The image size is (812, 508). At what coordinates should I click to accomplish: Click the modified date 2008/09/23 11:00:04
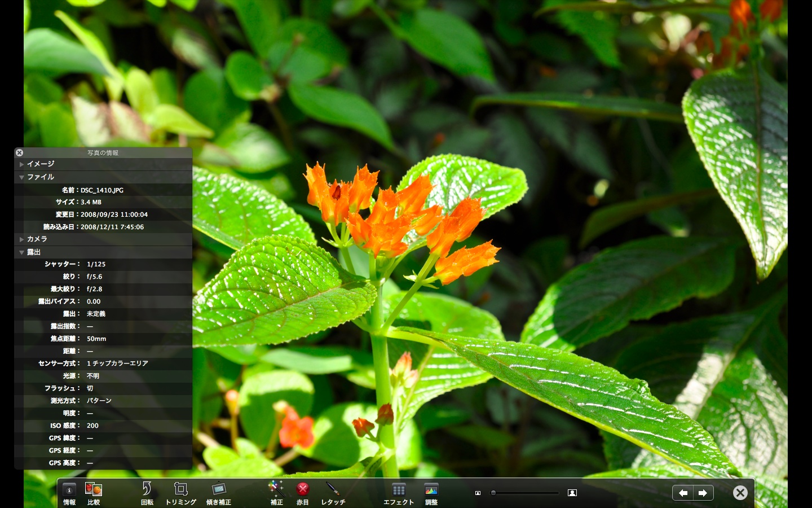[114, 214]
